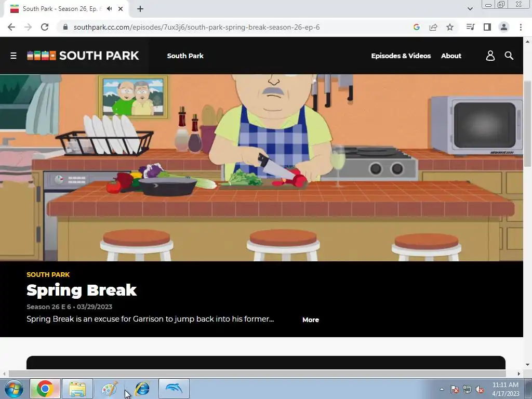This screenshot has height=399, width=532.
Task: View site info via the padlock icon
Action: point(65,27)
